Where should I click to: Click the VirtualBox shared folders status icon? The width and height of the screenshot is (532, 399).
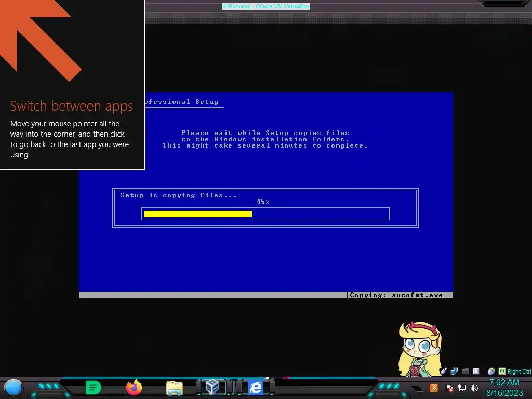point(465,371)
